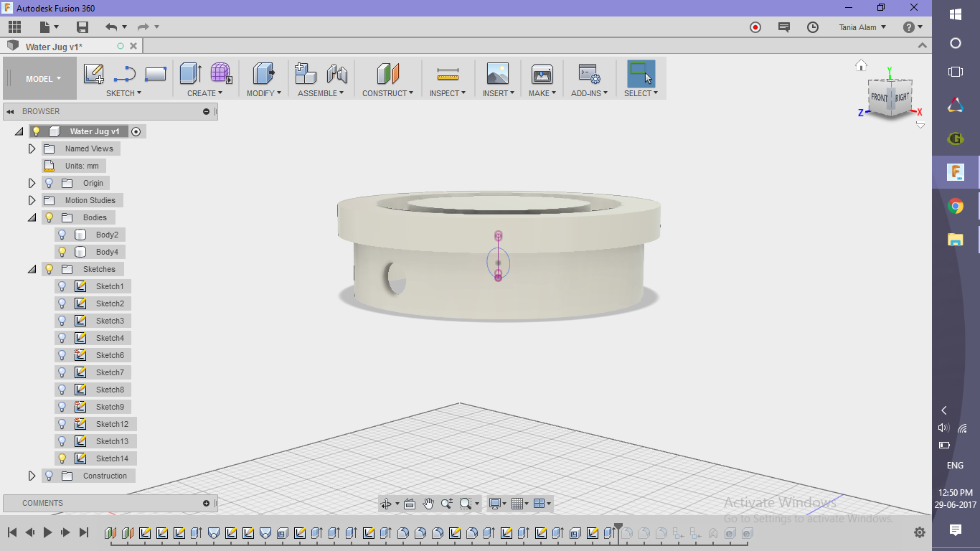Open the ASSEMBLE menu
Image resolution: width=980 pixels, height=551 pixels.
[321, 93]
